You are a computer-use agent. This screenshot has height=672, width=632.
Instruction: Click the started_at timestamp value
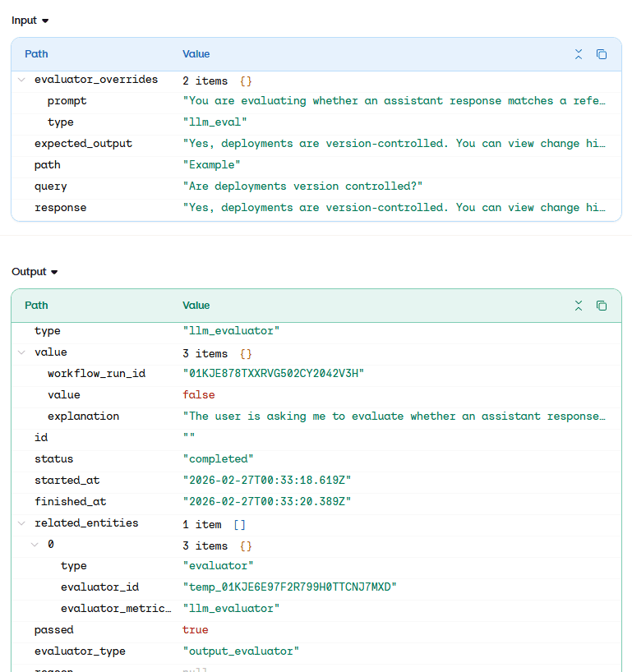pos(267,481)
